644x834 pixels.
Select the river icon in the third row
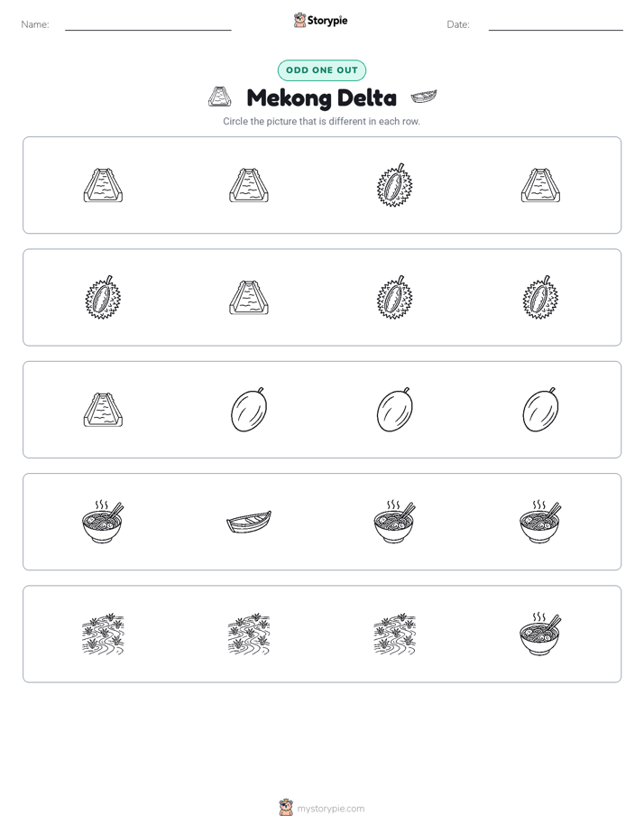point(103,410)
